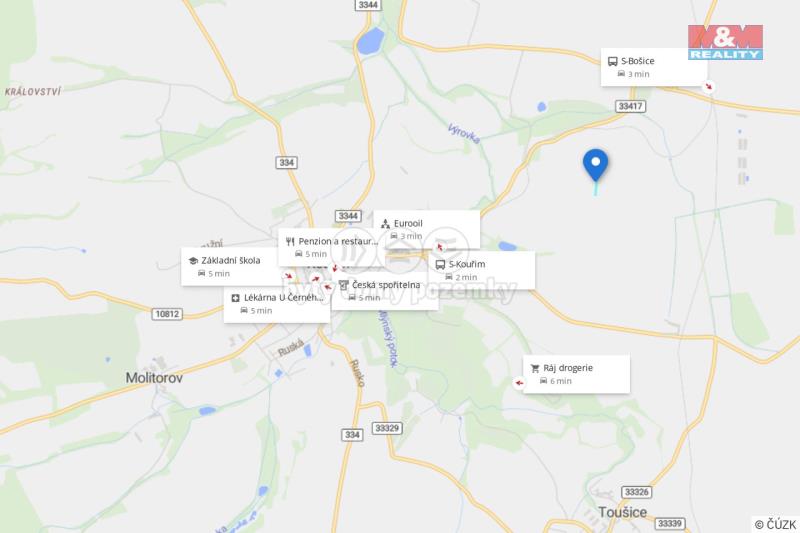800x533 pixels.
Task: Select the Eurooil gas station card
Action: tap(427, 230)
